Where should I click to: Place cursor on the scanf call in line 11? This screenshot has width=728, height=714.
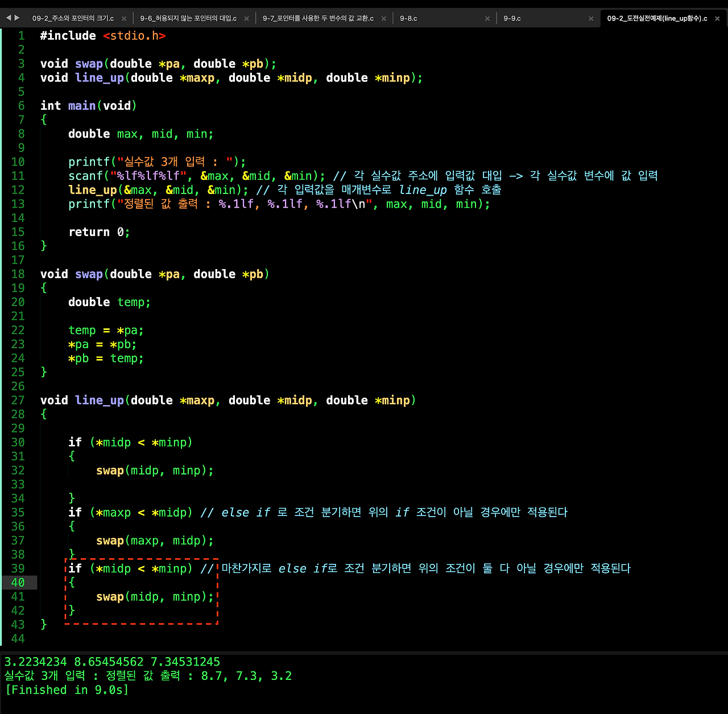pyautogui.click(x=85, y=176)
